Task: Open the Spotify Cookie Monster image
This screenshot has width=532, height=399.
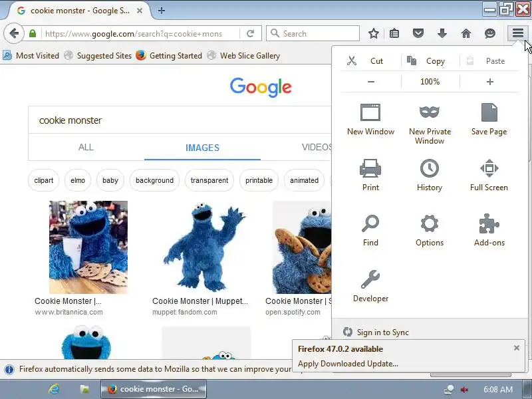Action: point(302,247)
